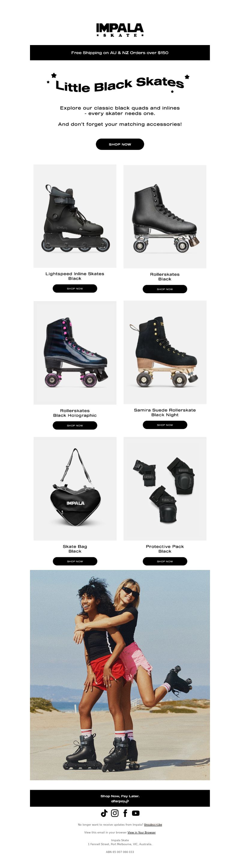
Task: Click the main Shop Now button under headline
Action: [120, 144]
